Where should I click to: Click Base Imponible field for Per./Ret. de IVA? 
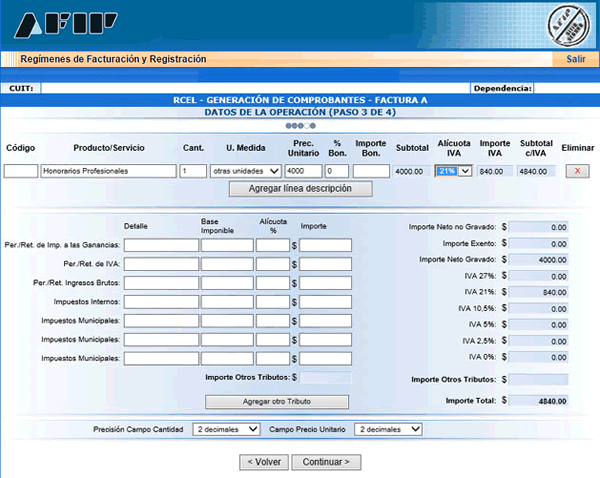click(x=227, y=264)
